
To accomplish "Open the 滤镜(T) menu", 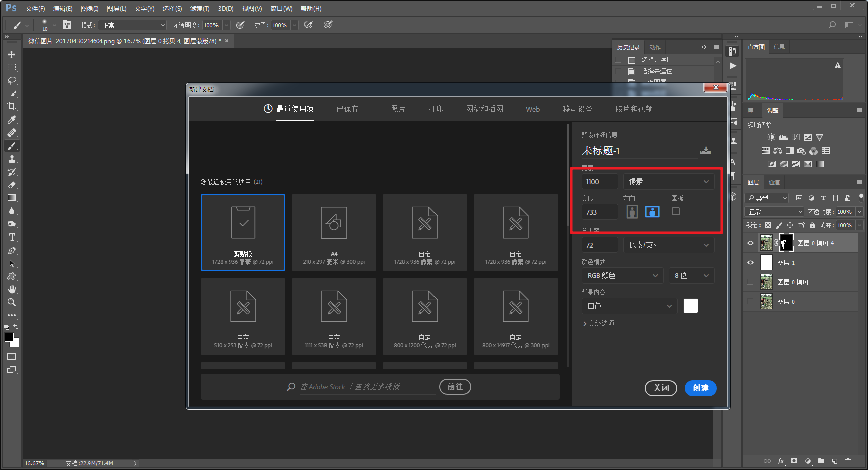I will pos(200,9).
